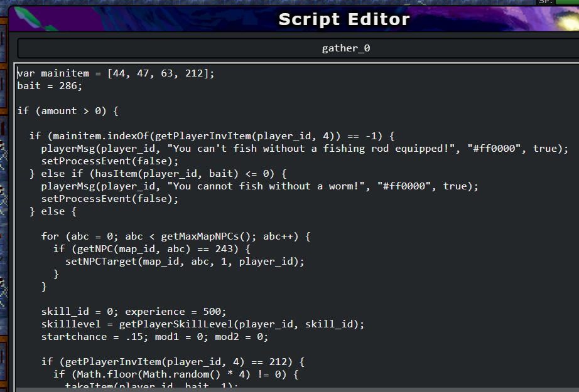Click the setNPCTarget line
Screen dimensions: 579x392
point(185,262)
